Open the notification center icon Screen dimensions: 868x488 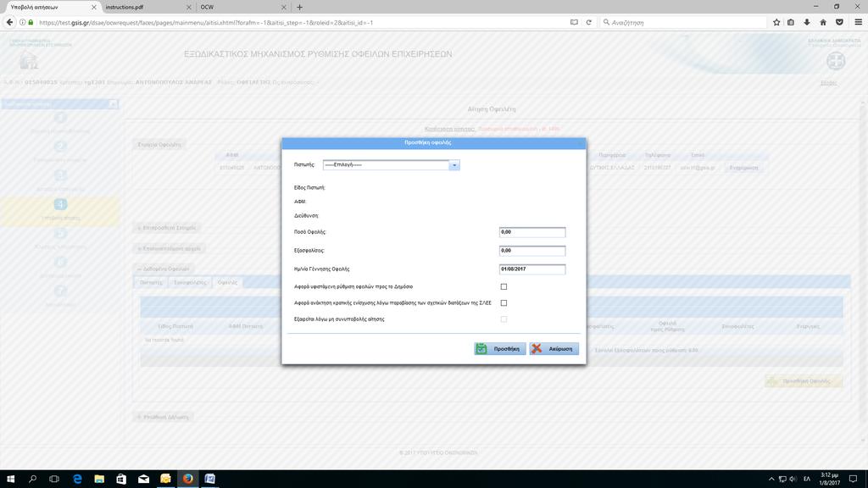(x=853, y=479)
